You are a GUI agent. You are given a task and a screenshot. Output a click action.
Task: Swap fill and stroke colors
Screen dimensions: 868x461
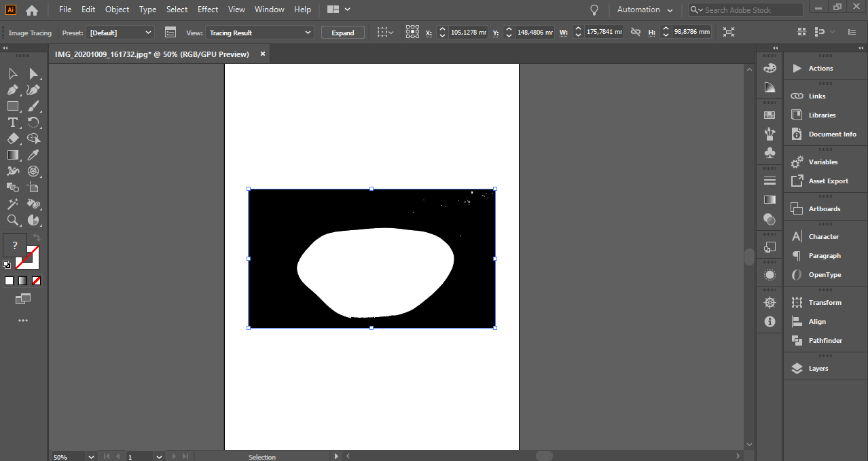(37, 238)
